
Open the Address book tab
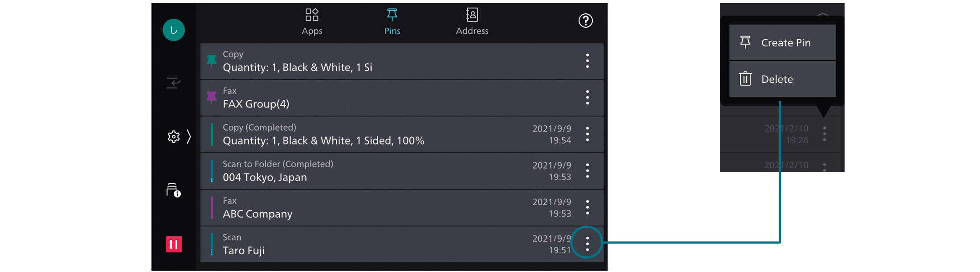click(472, 21)
